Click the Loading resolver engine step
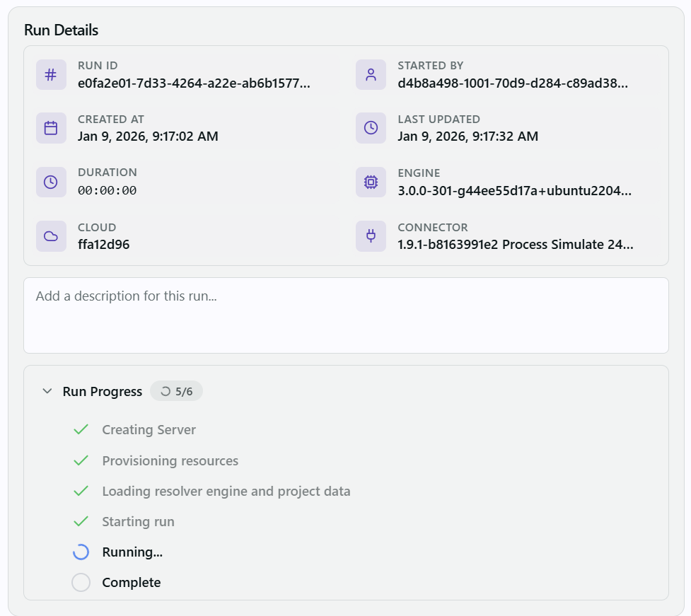The height and width of the screenshot is (616, 691). pos(226,491)
